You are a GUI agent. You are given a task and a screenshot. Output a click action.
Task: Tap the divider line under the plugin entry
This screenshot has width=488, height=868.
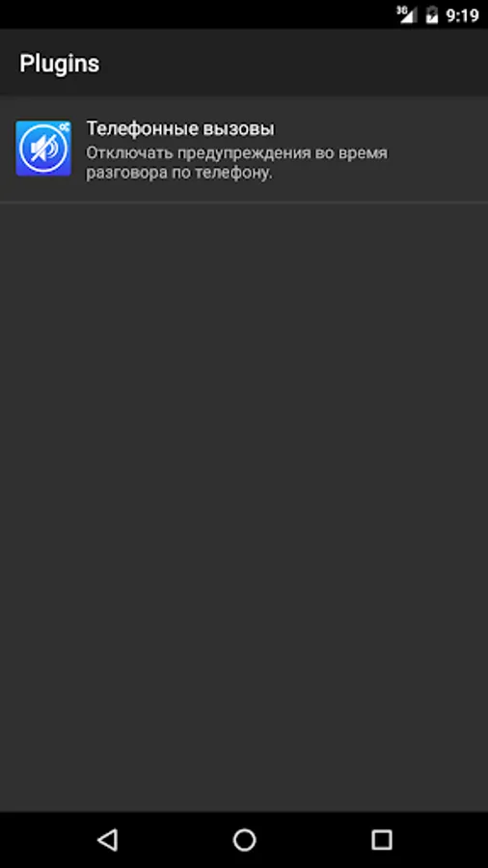tap(244, 203)
